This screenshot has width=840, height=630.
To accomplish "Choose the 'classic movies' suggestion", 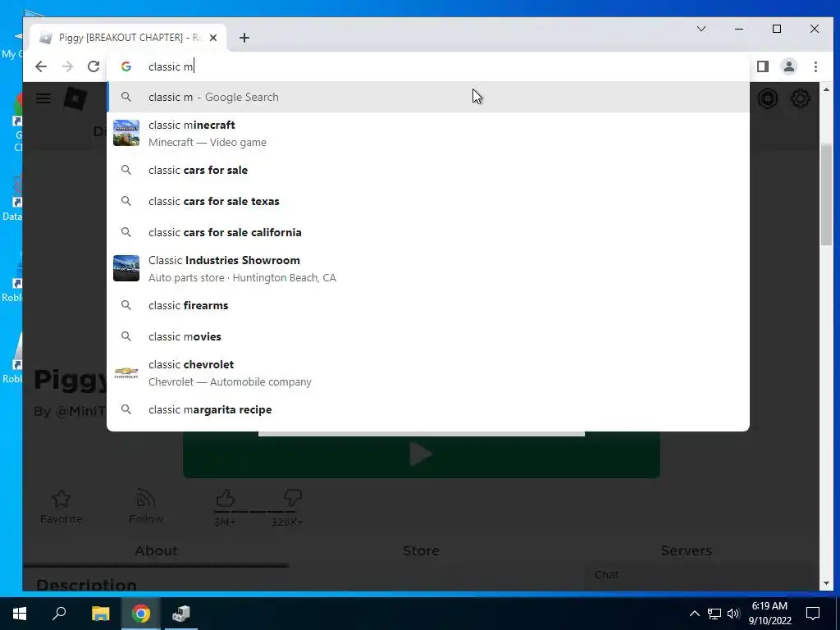I will [x=428, y=336].
